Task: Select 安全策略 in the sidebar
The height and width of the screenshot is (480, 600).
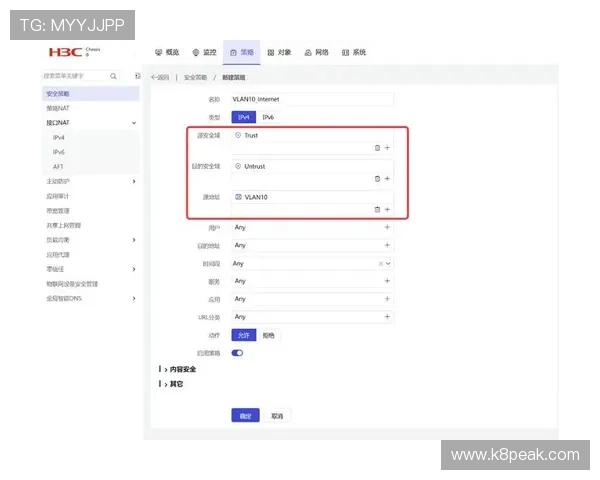Action: [x=91, y=94]
